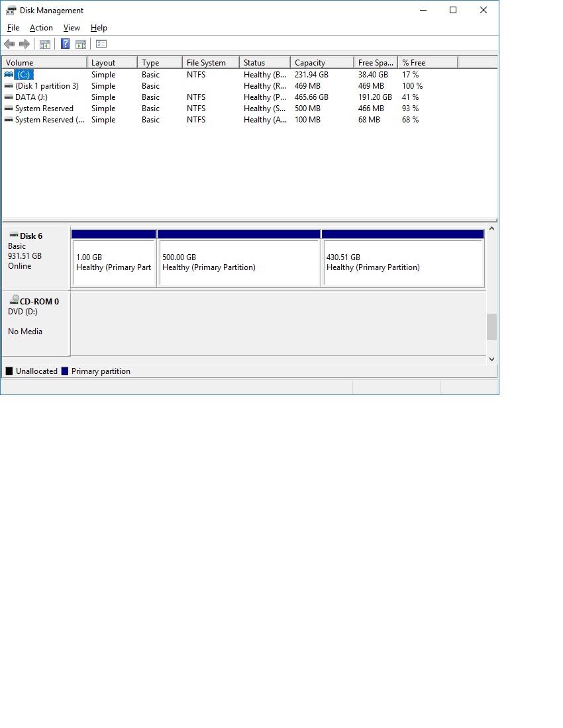Sort by the Volume column header

point(44,63)
